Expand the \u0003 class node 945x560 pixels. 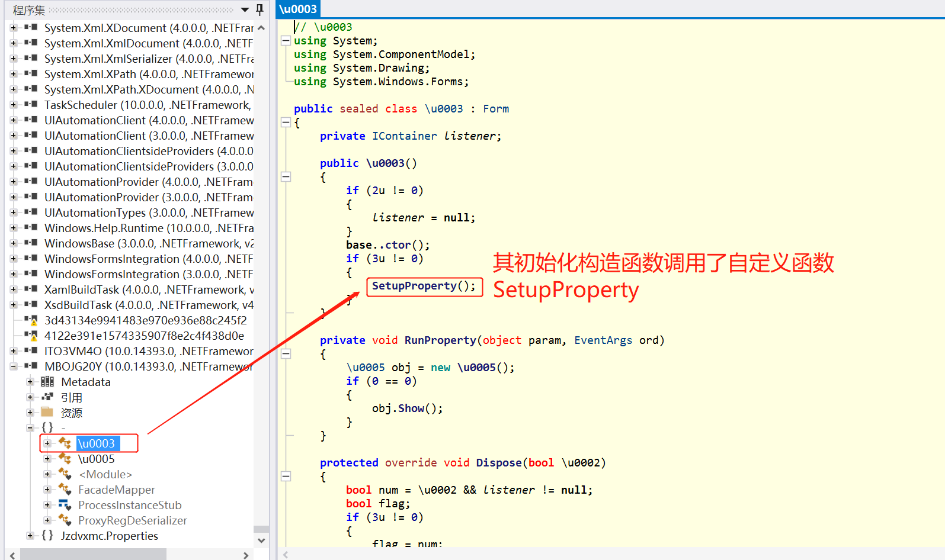point(47,443)
